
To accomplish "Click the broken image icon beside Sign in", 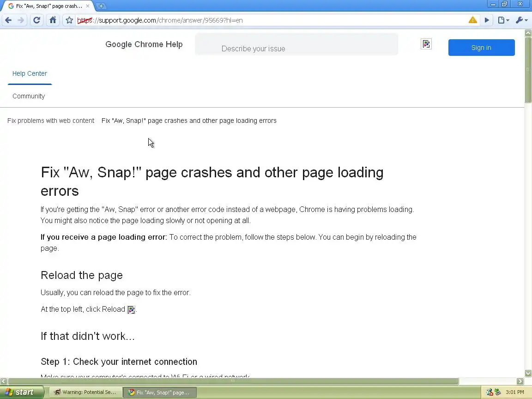I will click(426, 44).
